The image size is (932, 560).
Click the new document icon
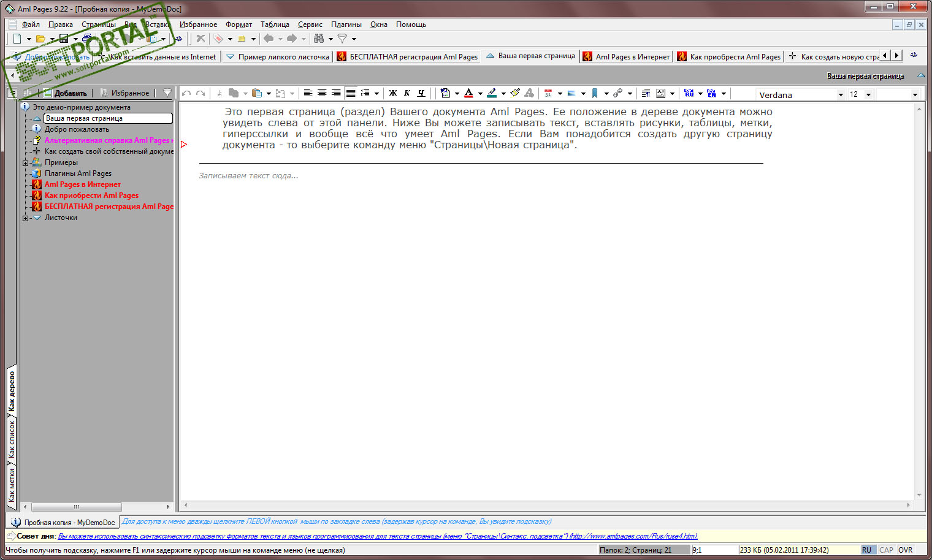(x=17, y=39)
